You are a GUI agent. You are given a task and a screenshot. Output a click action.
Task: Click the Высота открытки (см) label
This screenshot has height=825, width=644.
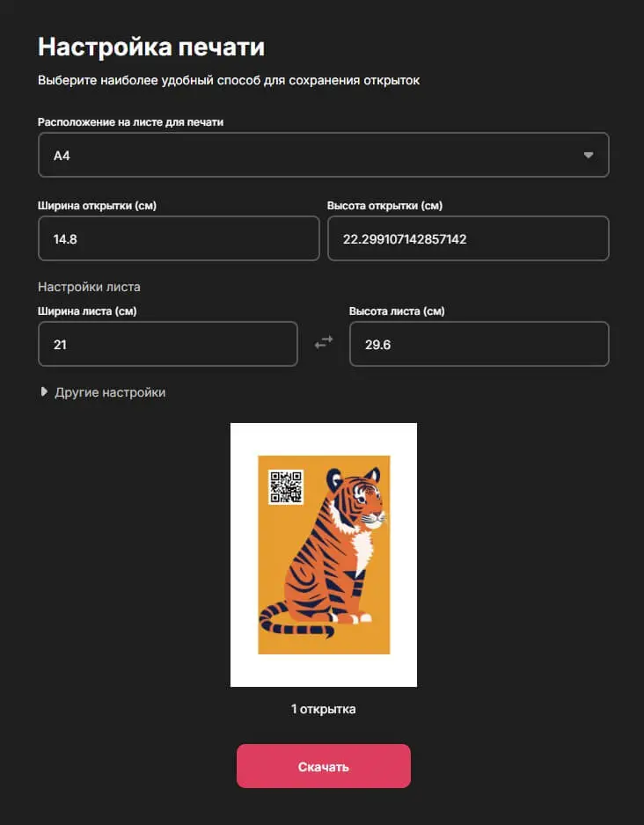(x=384, y=206)
